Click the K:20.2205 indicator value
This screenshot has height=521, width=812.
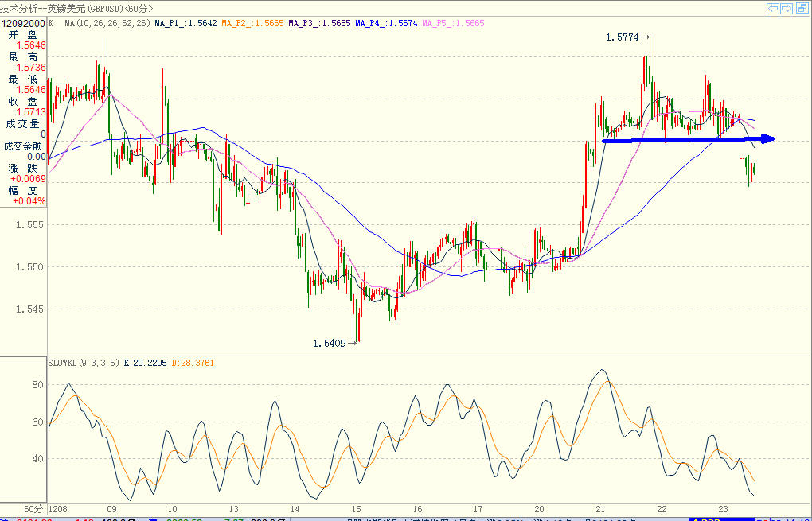pos(145,363)
